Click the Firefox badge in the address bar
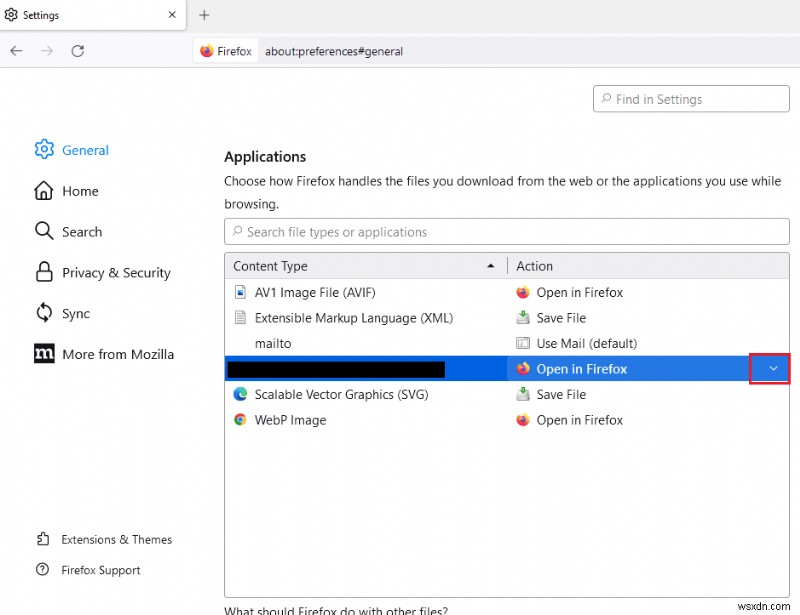 pos(225,50)
